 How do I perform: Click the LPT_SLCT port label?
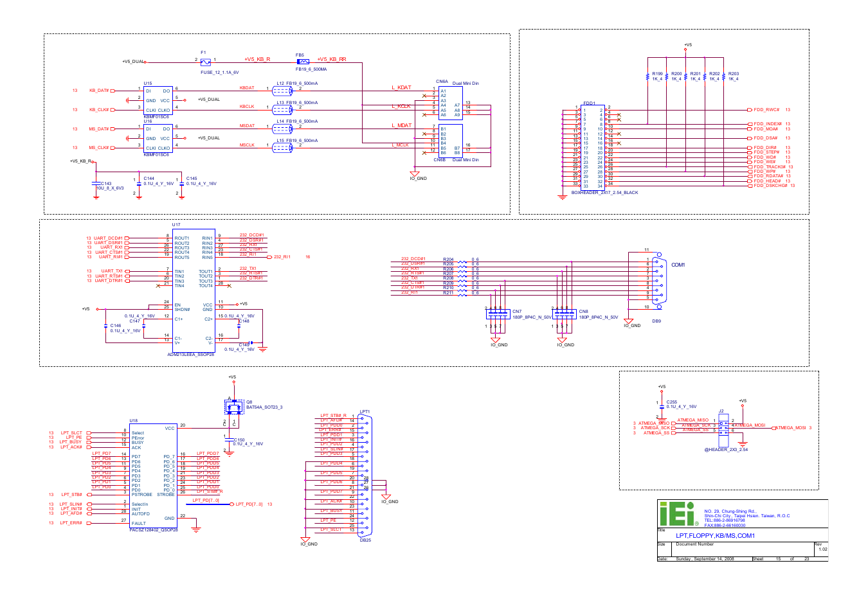pyautogui.click(x=71, y=433)
